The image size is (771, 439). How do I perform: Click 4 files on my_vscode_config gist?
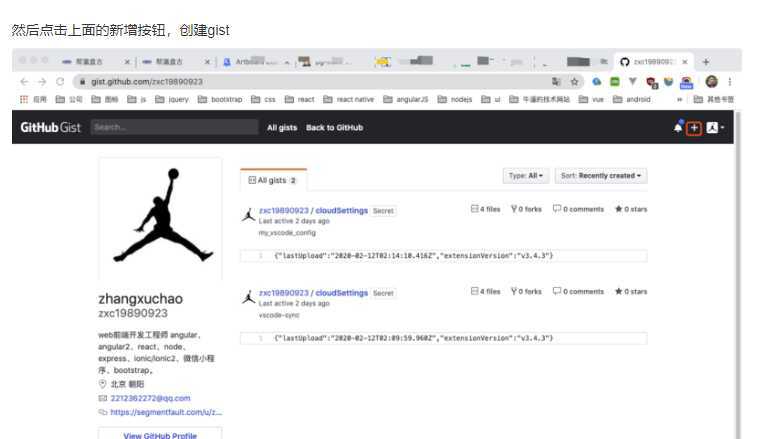(485, 209)
